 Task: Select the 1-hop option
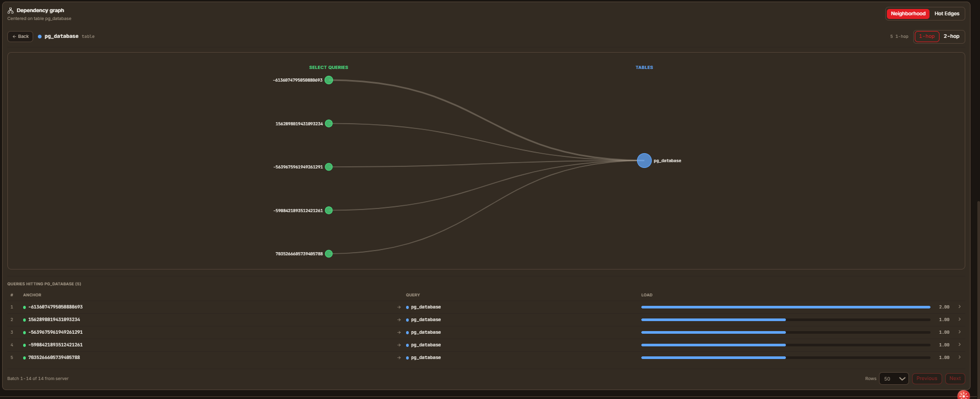[927, 36]
